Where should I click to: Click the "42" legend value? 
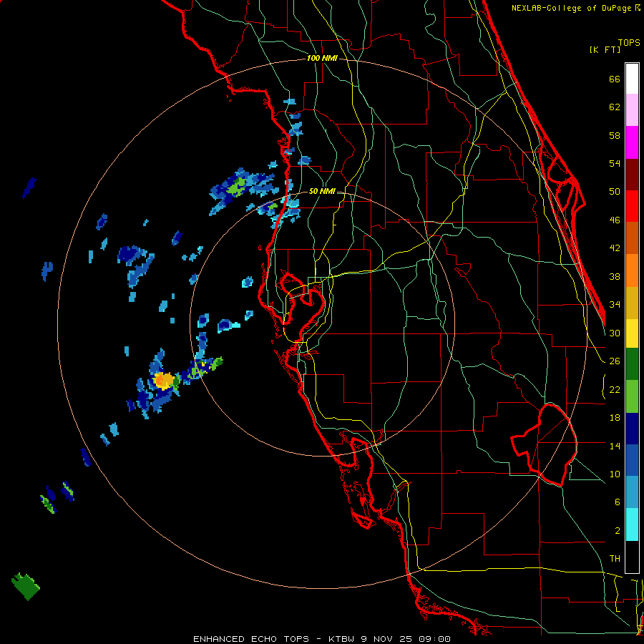(x=615, y=248)
